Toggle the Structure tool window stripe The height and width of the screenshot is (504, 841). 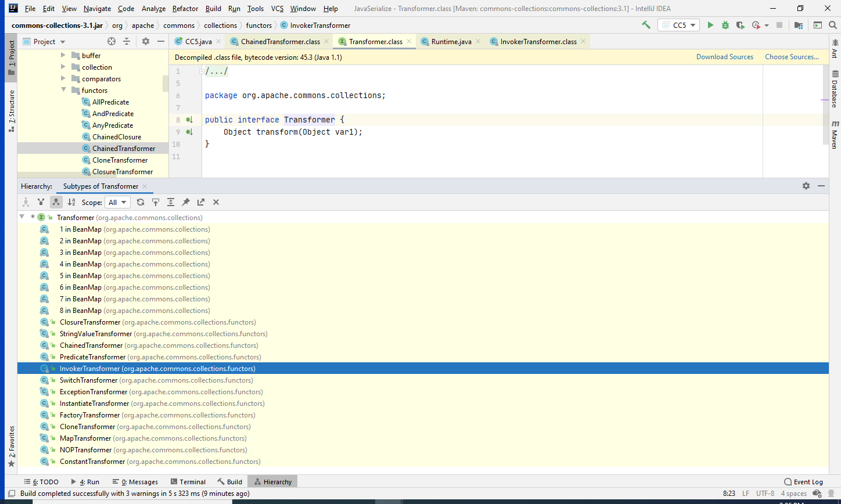click(x=11, y=110)
